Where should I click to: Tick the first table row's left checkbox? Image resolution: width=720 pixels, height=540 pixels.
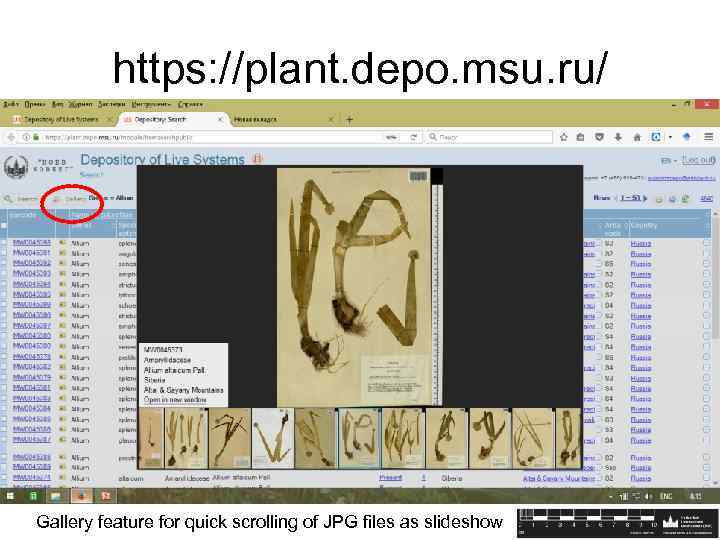coord(4,242)
